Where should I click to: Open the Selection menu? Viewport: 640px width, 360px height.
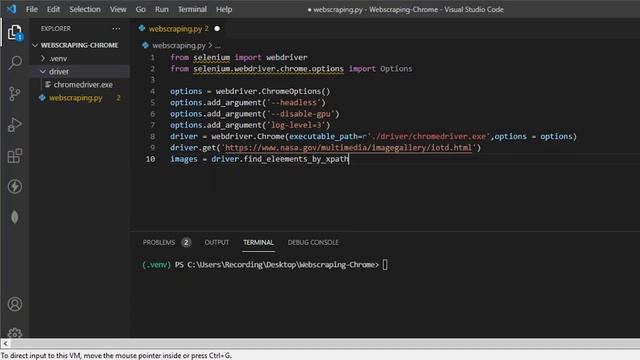click(x=85, y=9)
